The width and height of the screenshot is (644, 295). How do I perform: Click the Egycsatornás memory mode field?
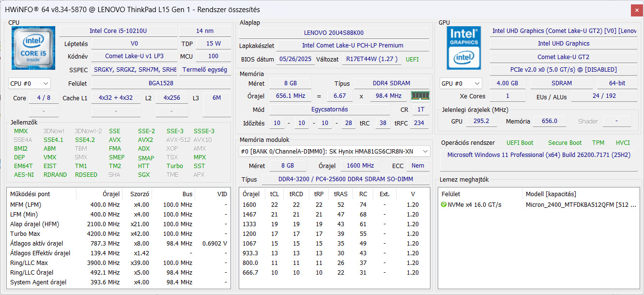pos(331,109)
